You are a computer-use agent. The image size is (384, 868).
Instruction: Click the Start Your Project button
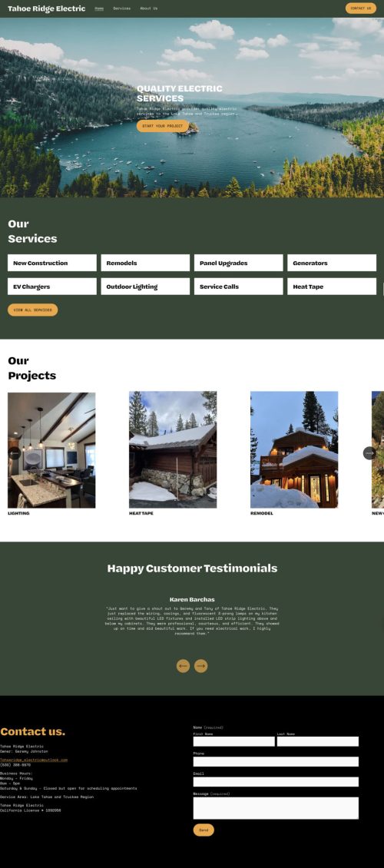(163, 126)
